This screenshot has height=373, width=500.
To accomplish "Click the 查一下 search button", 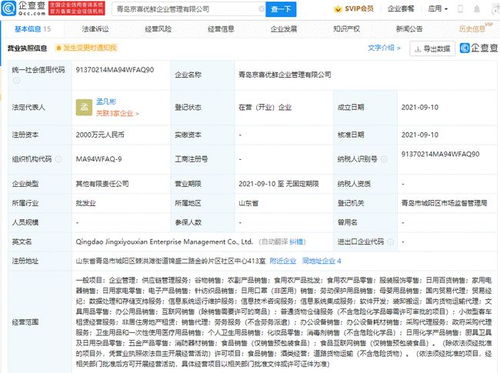I will tap(281, 9).
